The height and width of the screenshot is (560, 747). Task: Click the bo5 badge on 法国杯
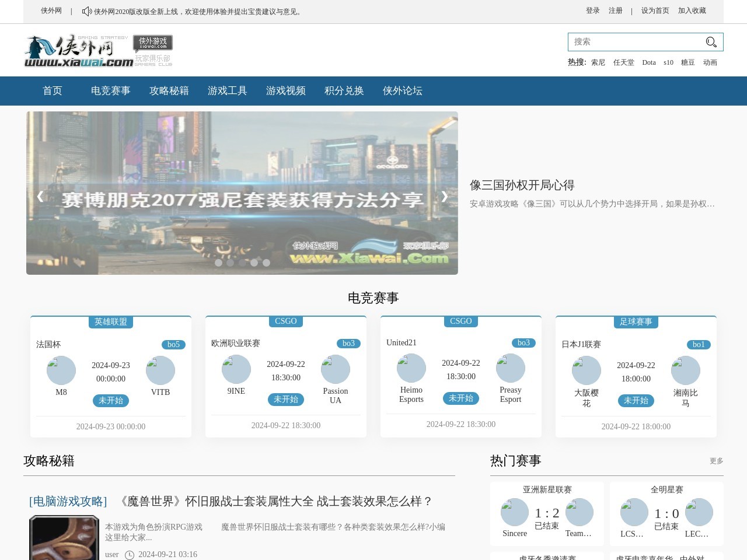click(173, 345)
